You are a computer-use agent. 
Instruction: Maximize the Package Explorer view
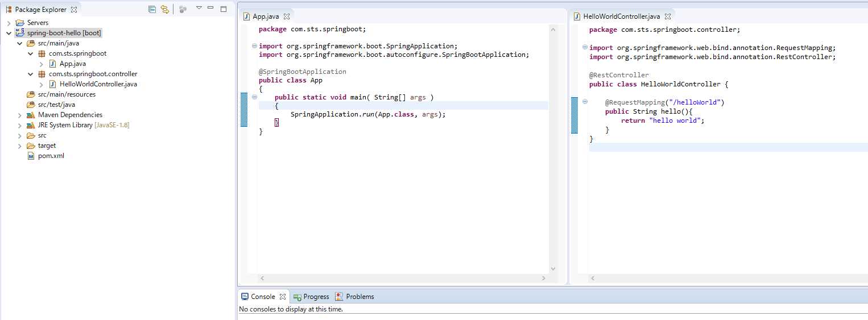[x=224, y=9]
